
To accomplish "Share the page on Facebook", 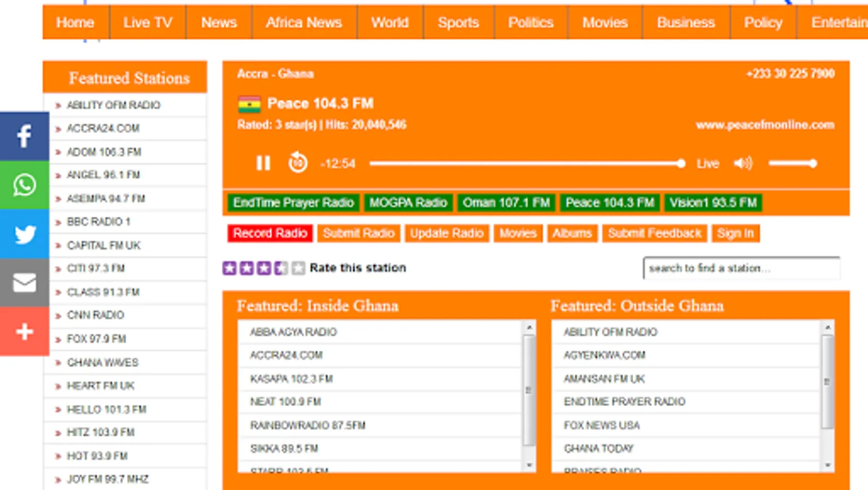I will pyautogui.click(x=25, y=136).
